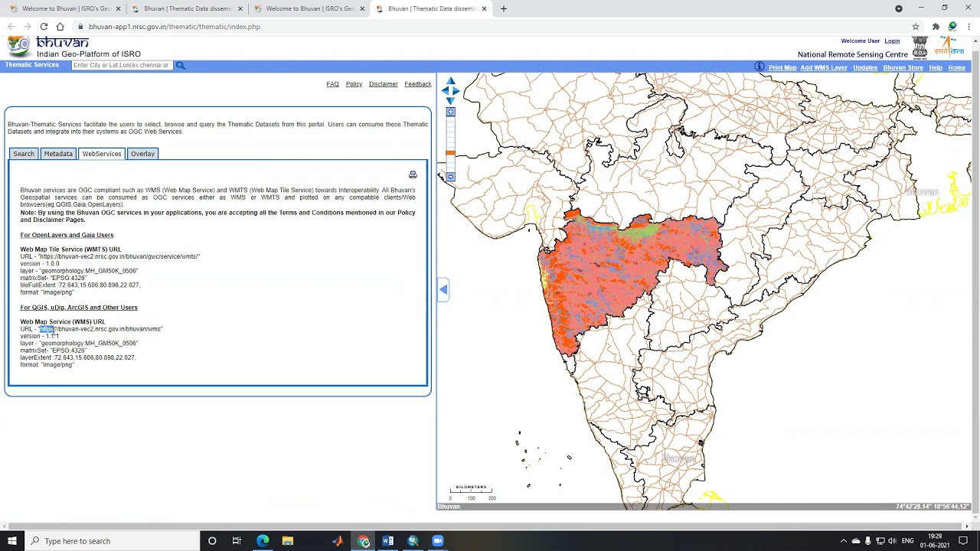
Task: Reload the page with the refresh icon
Action: [44, 26]
